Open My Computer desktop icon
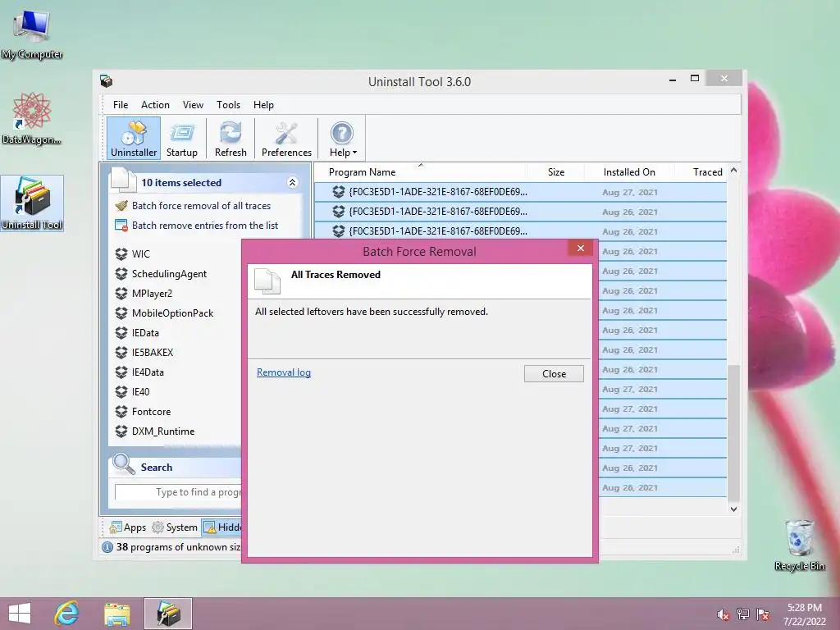Image resolution: width=840 pixels, height=630 pixels. pyautogui.click(x=32, y=34)
